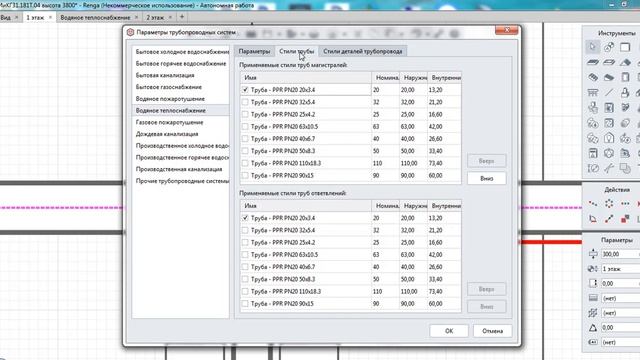Viewport: 640px width, 360px height.
Task: Select Производственная канализация system
Action: [181, 169]
